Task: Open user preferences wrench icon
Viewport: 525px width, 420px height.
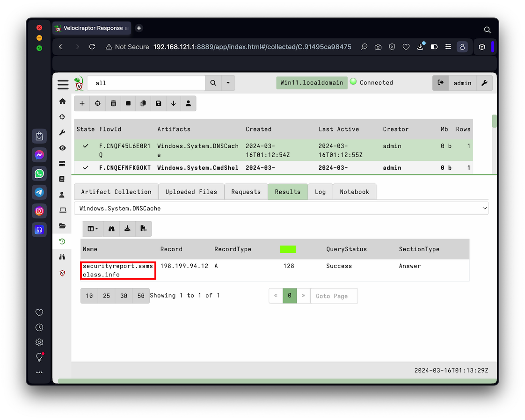Action: 484,83
